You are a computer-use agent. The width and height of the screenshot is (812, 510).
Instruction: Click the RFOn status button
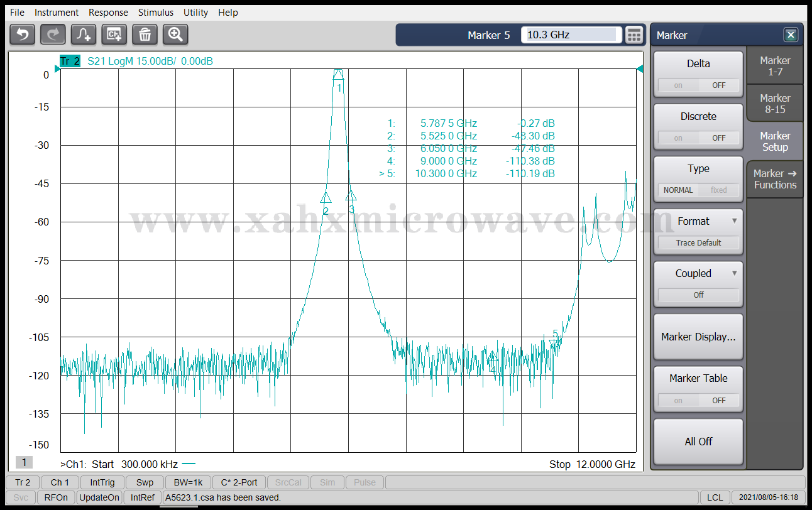[56, 497]
